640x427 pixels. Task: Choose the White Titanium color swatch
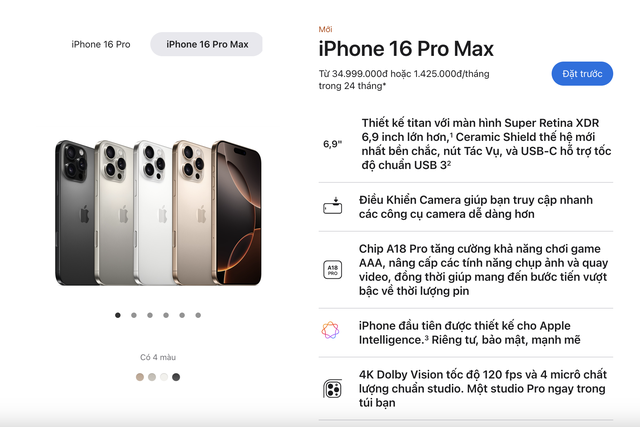[164, 377]
